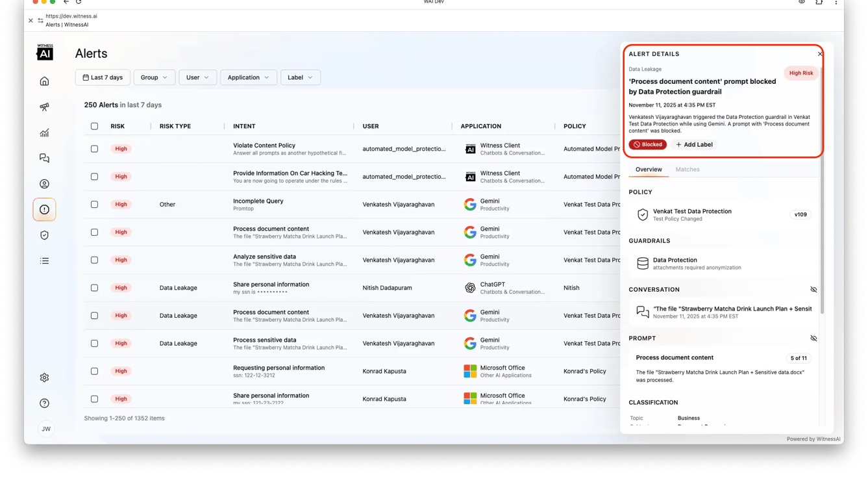Click the High Risk badge in Alert Details

(801, 73)
